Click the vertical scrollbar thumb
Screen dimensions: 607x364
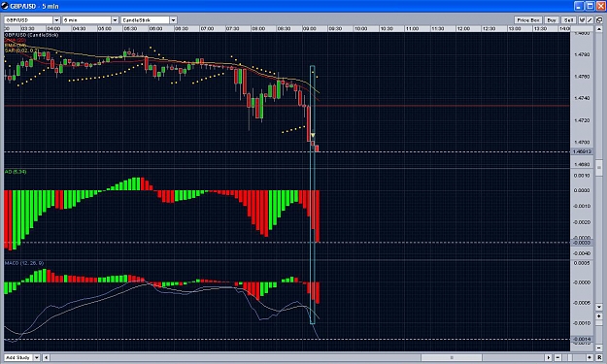599,167
